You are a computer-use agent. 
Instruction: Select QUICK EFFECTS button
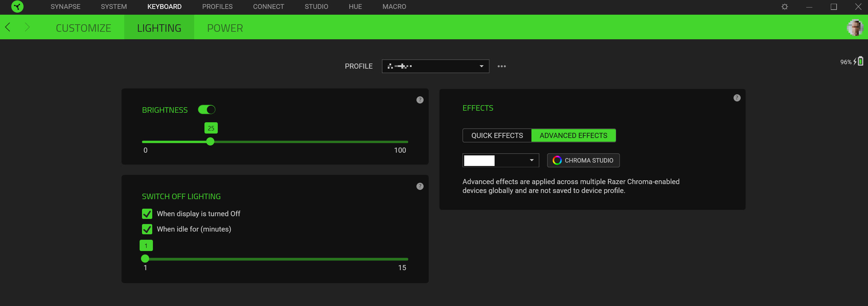[497, 136]
